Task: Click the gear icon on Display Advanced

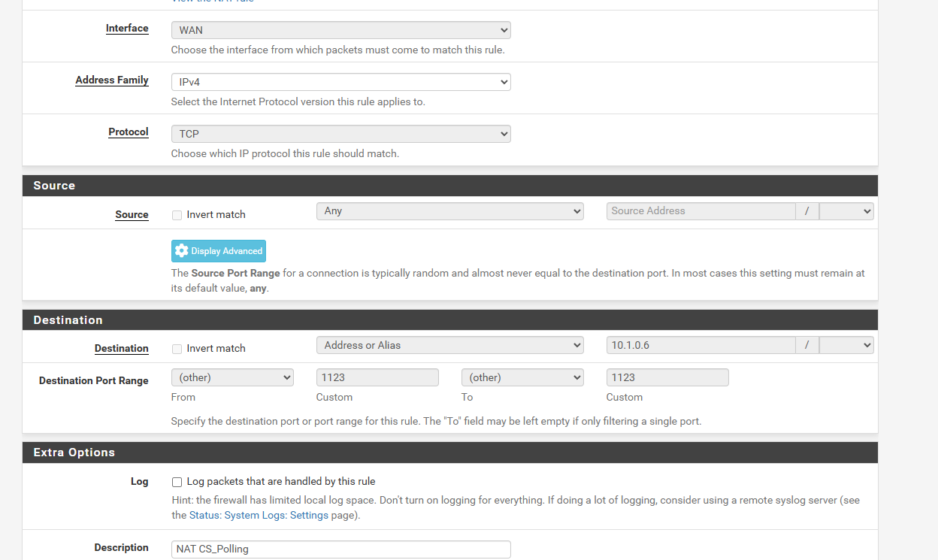Action: pyautogui.click(x=181, y=251)
